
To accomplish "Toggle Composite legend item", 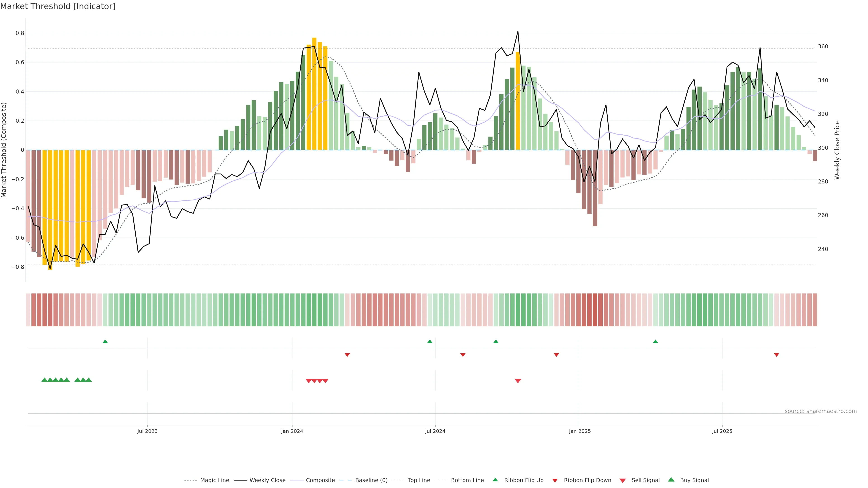I will point(320,480).
